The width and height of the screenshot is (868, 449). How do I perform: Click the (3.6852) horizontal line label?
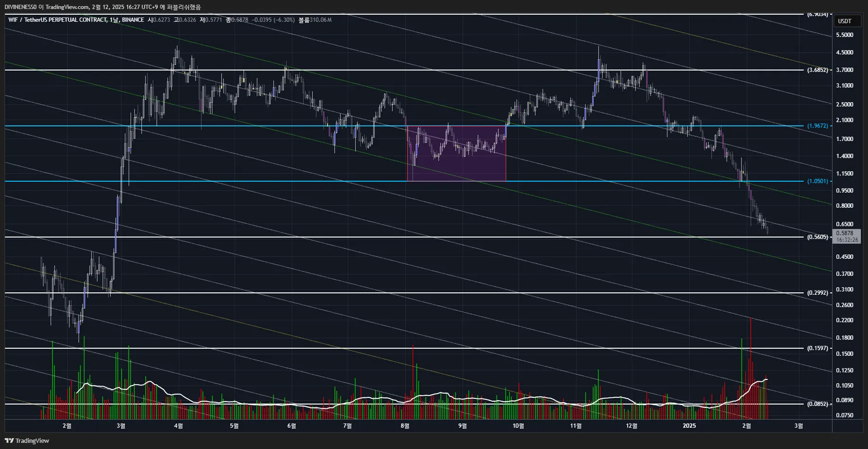(x=817, y=70)
